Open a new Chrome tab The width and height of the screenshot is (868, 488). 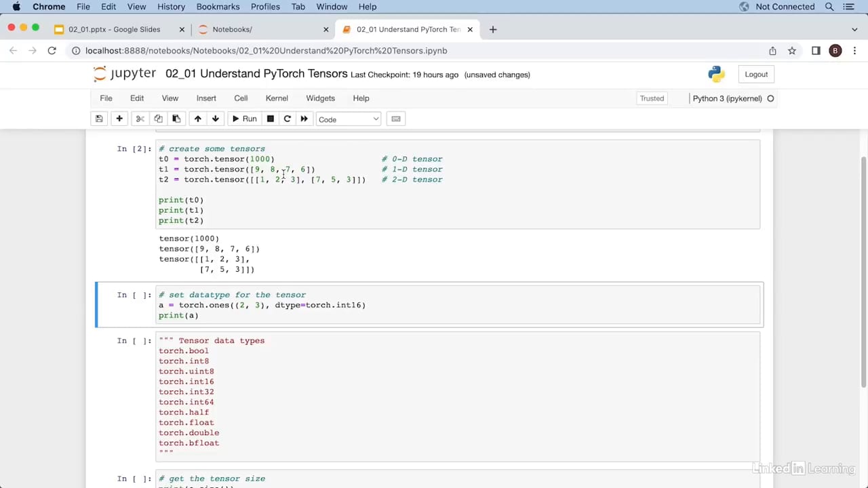coord(493,29)
